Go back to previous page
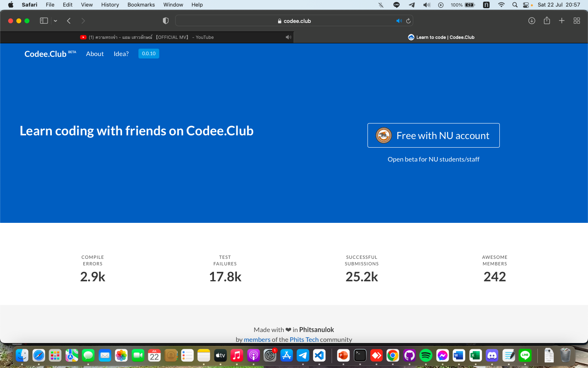The height and width of the screenshot is (368, 588). (x=69, y=21)
